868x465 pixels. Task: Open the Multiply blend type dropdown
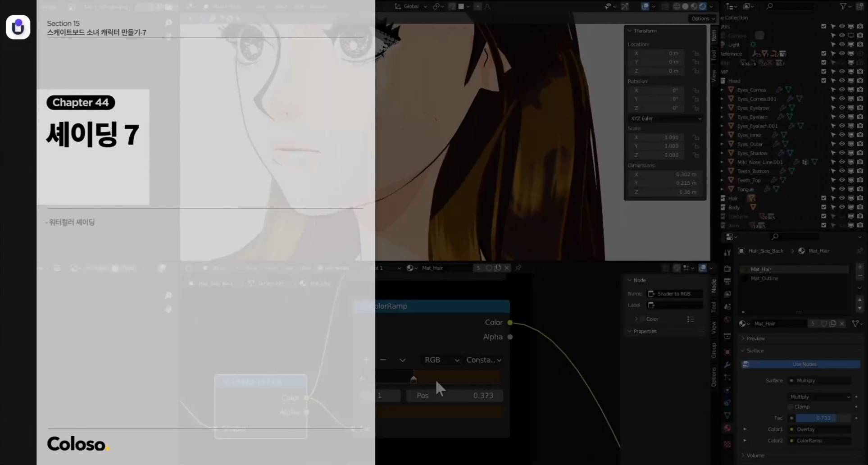point(820,397)
